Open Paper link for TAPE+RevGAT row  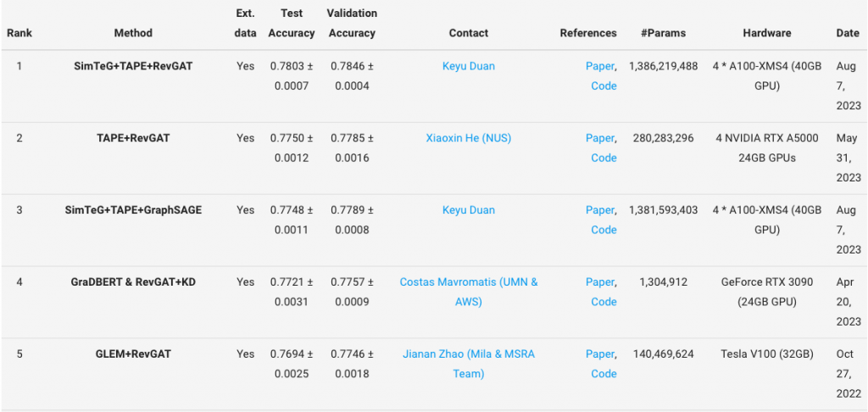click(x=599, y=138)
